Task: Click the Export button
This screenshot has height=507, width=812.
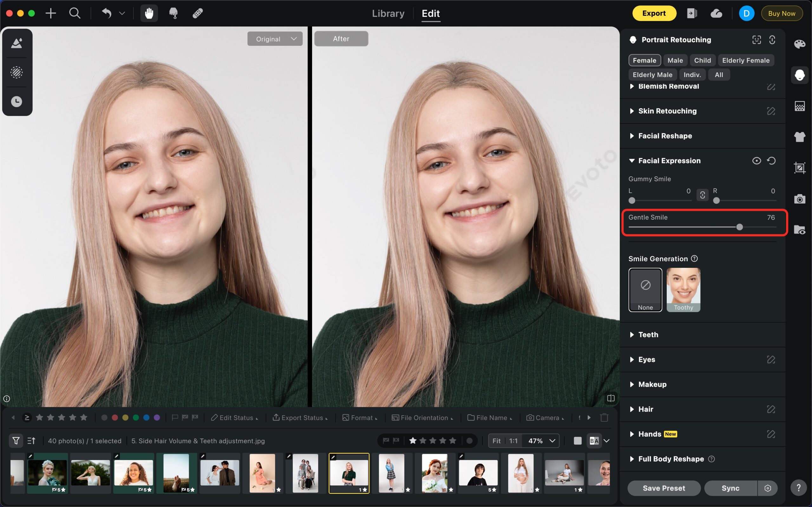Action: click(x=654, y=13)
